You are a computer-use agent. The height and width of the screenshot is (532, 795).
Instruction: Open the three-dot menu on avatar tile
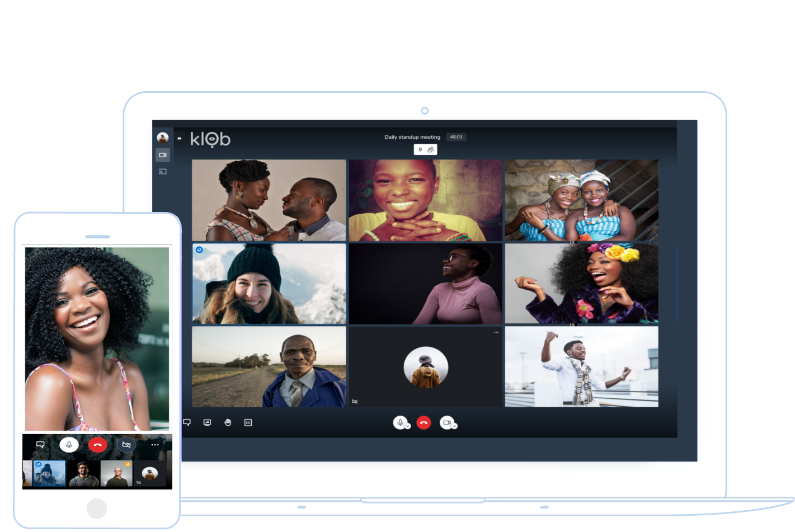coord(496,332)
